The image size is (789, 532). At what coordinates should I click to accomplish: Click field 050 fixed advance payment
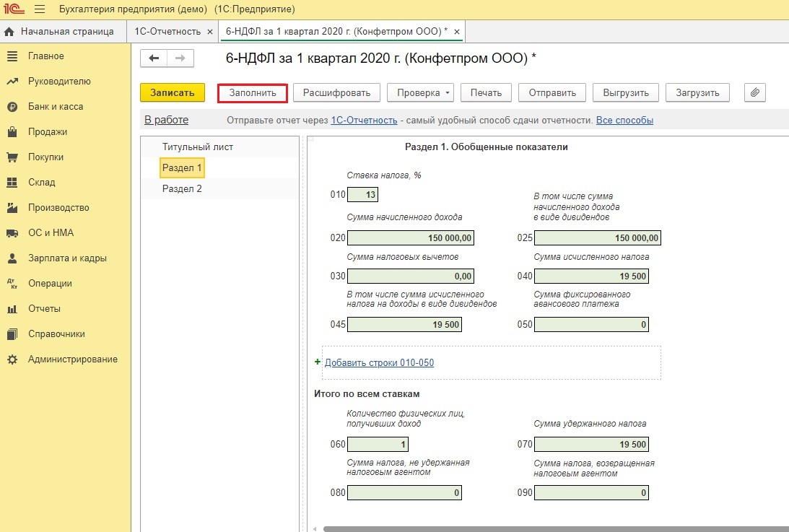coord(592,325)
